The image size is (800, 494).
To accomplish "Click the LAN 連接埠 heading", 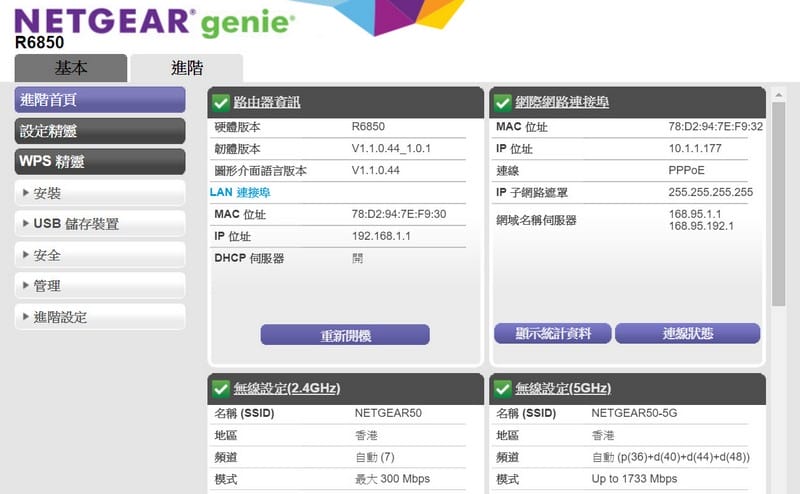I will click(240, 192).
